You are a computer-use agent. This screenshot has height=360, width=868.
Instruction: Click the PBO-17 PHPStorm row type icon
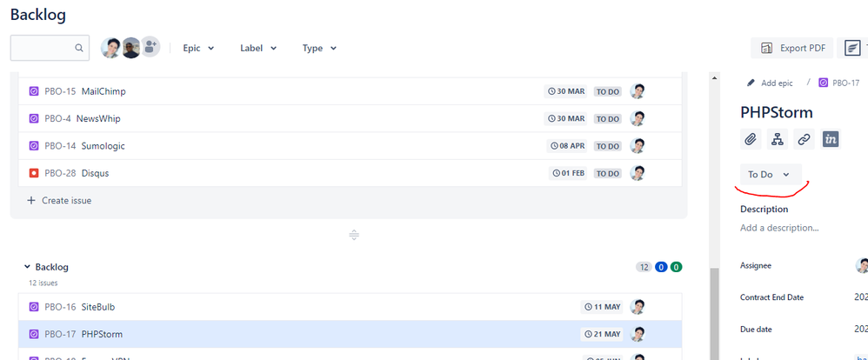tap(34, 335)
